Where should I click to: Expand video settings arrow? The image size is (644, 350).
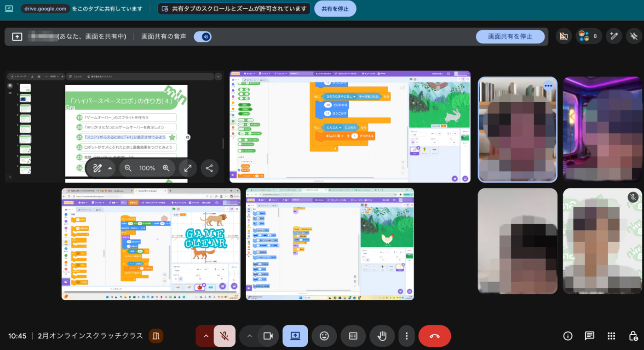249,336
